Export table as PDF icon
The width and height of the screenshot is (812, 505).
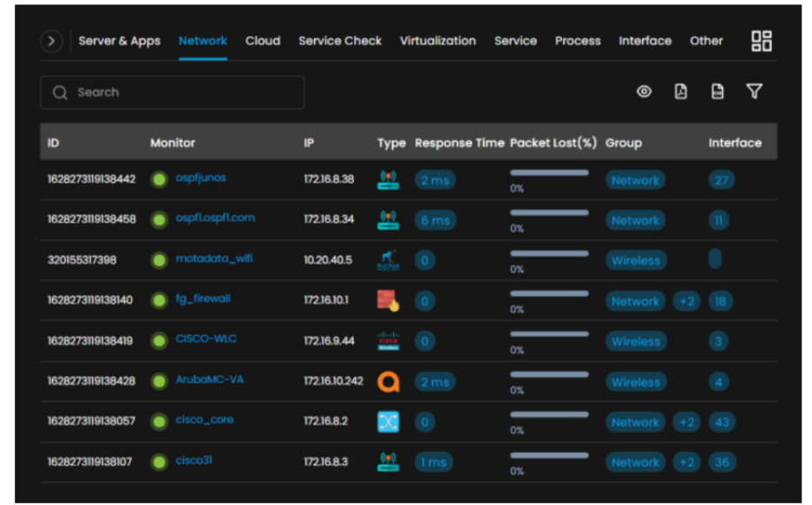(x=680, y=92)
